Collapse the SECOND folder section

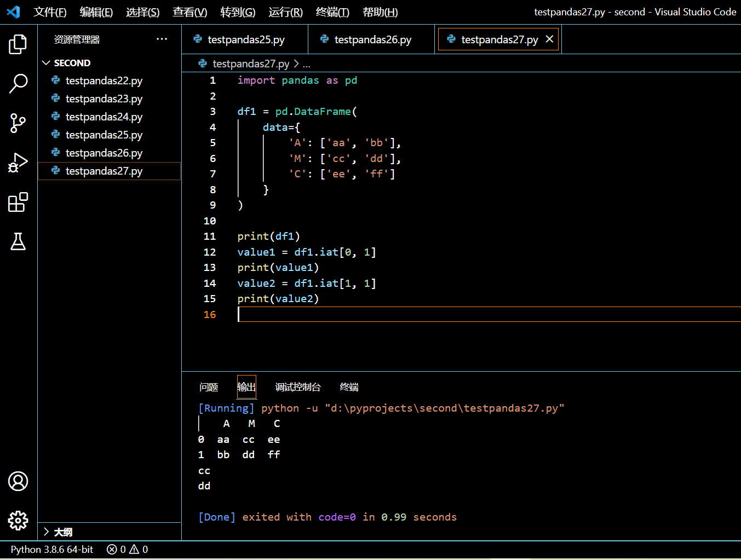[x=110, y=63]
